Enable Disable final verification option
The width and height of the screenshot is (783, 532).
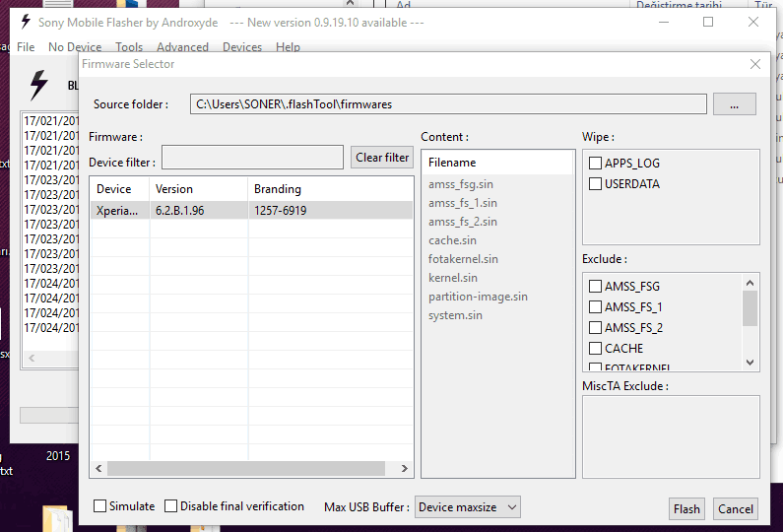point(171,506)
